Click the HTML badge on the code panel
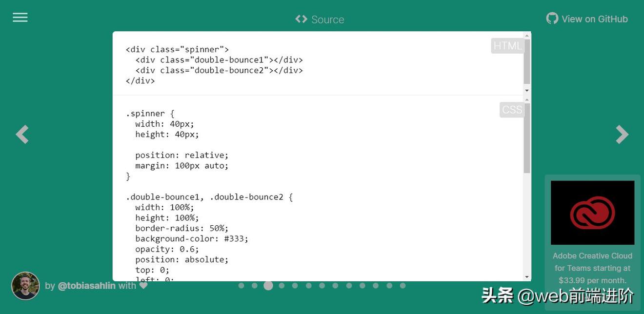 507,45
